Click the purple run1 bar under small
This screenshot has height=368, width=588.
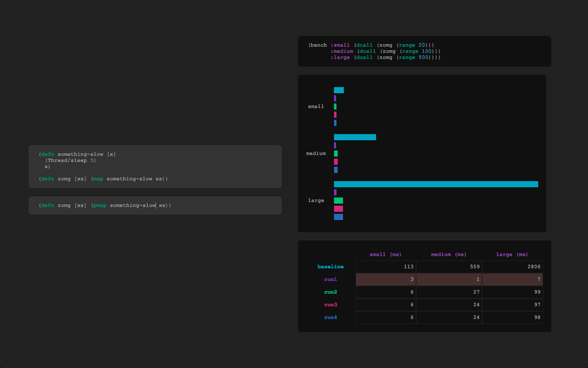[336, 98]
